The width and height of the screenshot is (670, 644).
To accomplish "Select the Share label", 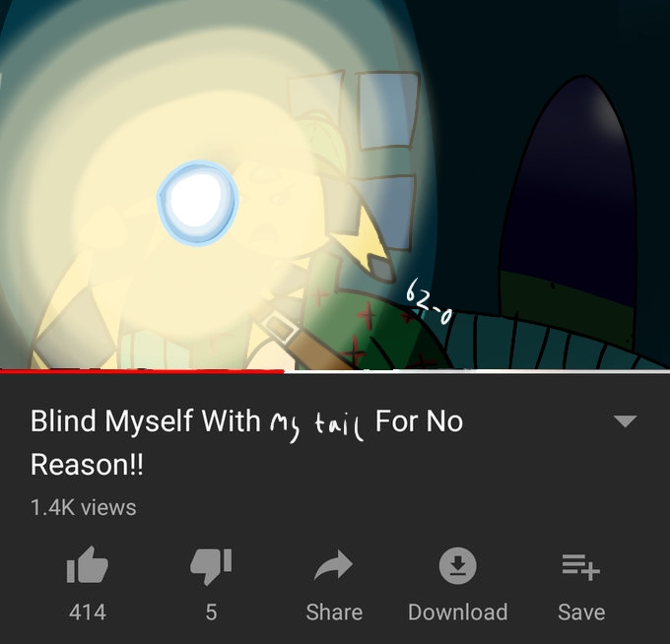I will tap(334, 612).
